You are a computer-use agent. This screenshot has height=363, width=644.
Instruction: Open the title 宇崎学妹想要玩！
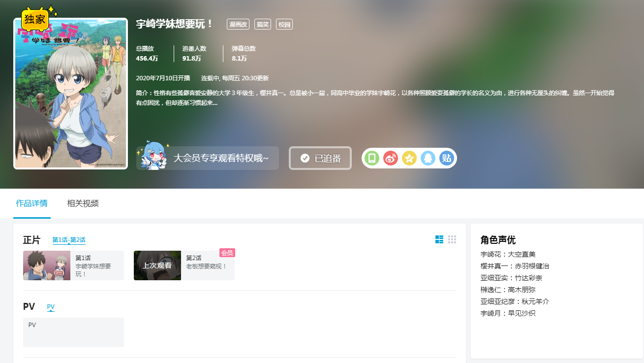(175, 24)
